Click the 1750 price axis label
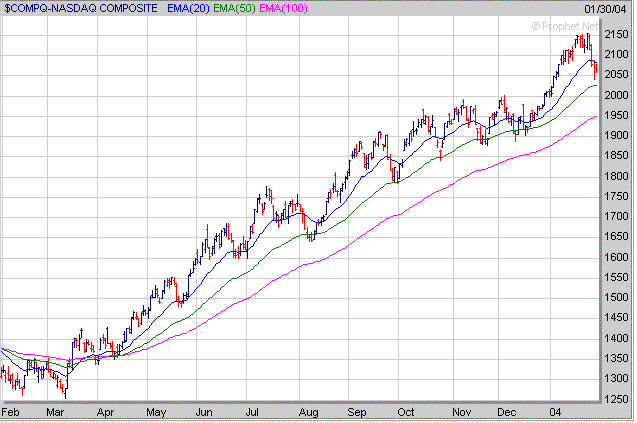 click(616, 196)
